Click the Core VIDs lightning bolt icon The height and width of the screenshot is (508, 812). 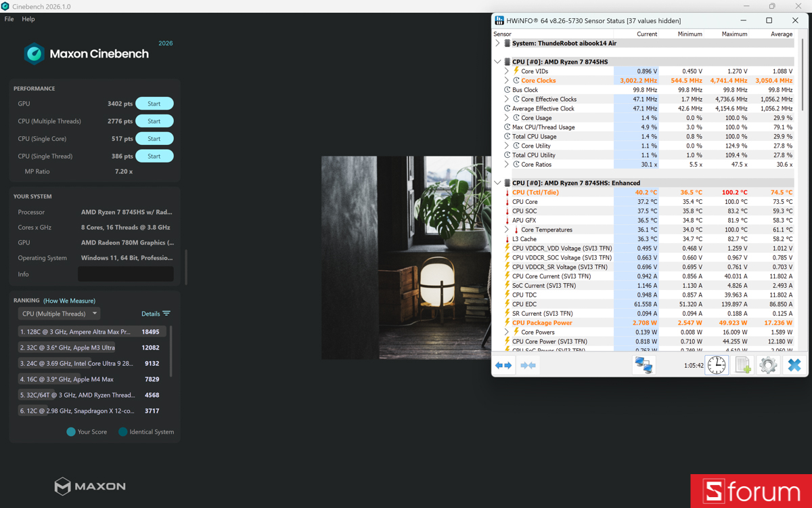point(516,71)
